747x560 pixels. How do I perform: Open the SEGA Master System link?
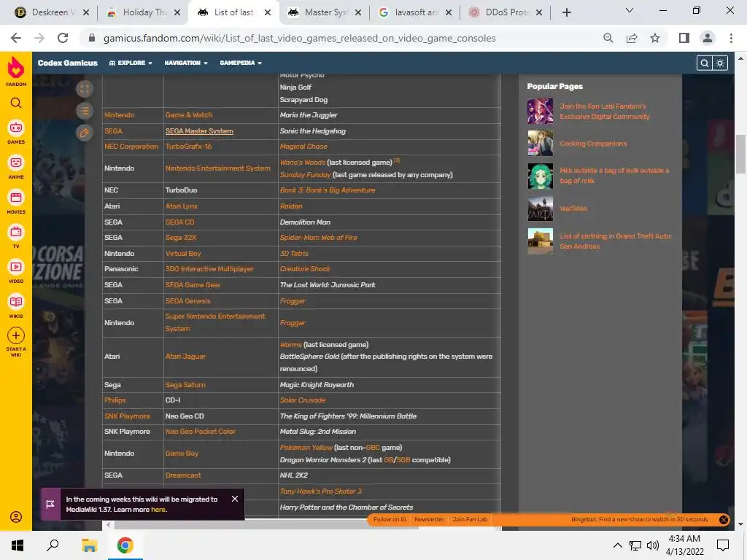click(x=199, y=131)
